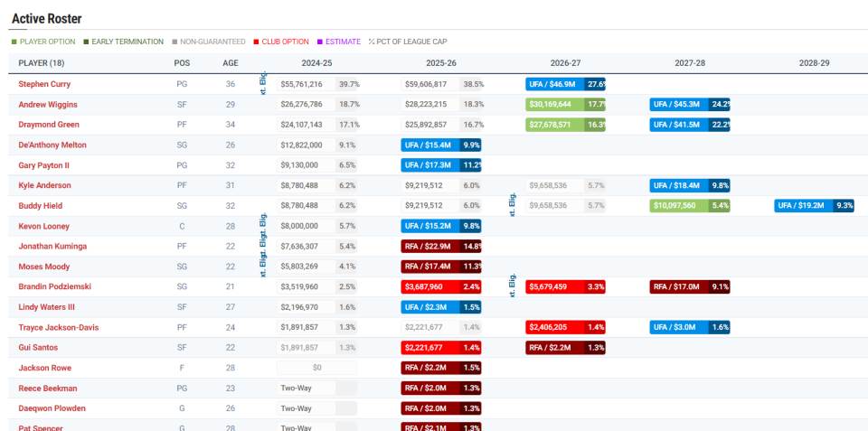This screenshot has width=868, height=431.
Task: Click the grey NON-GUARANTEED legend swatch
Action: [175, 42]
